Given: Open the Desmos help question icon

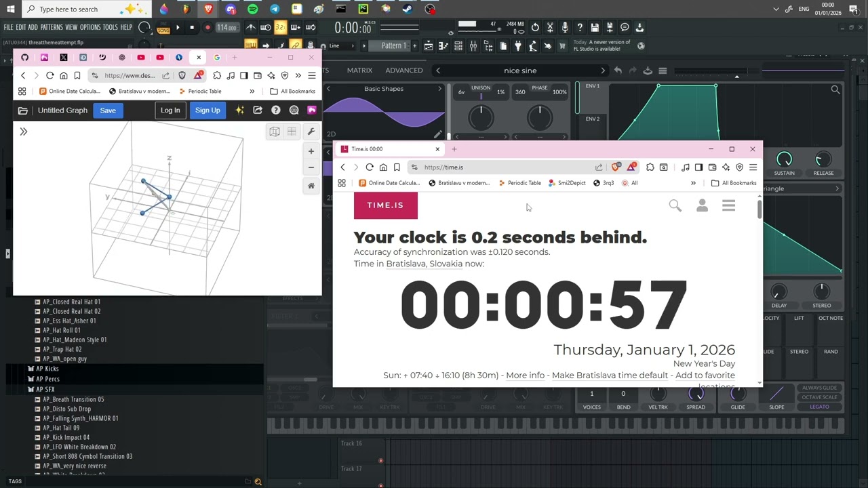Looking at the screenshot, I should [x=276, y=110].
